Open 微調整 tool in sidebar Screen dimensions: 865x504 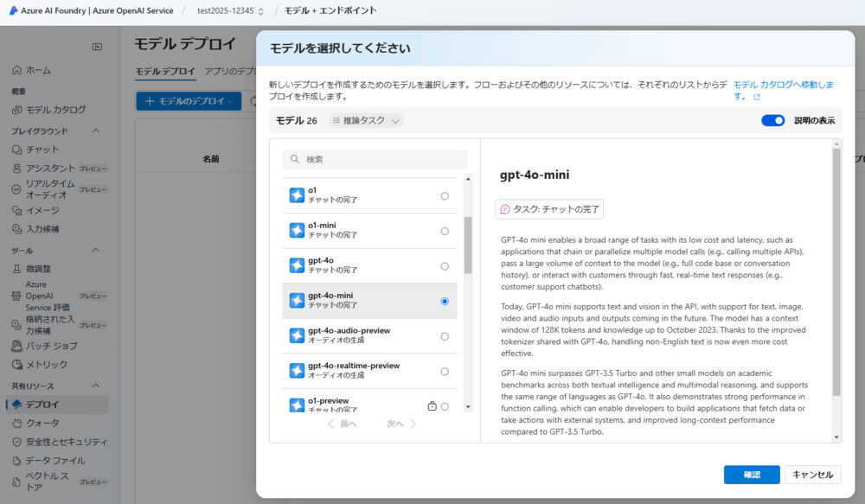pos(31,269)
